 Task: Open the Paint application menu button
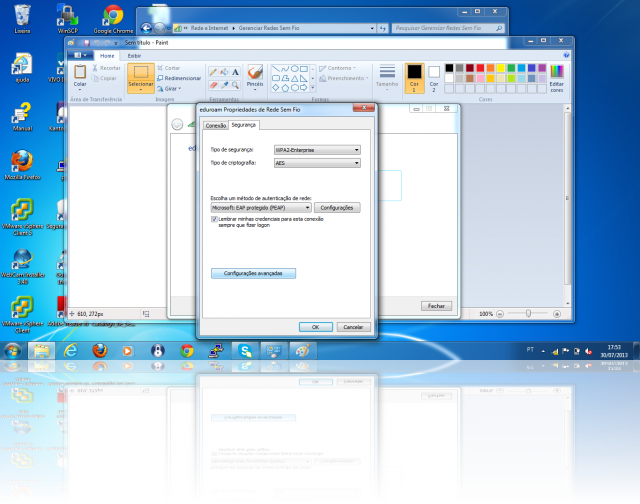(80, 55)
